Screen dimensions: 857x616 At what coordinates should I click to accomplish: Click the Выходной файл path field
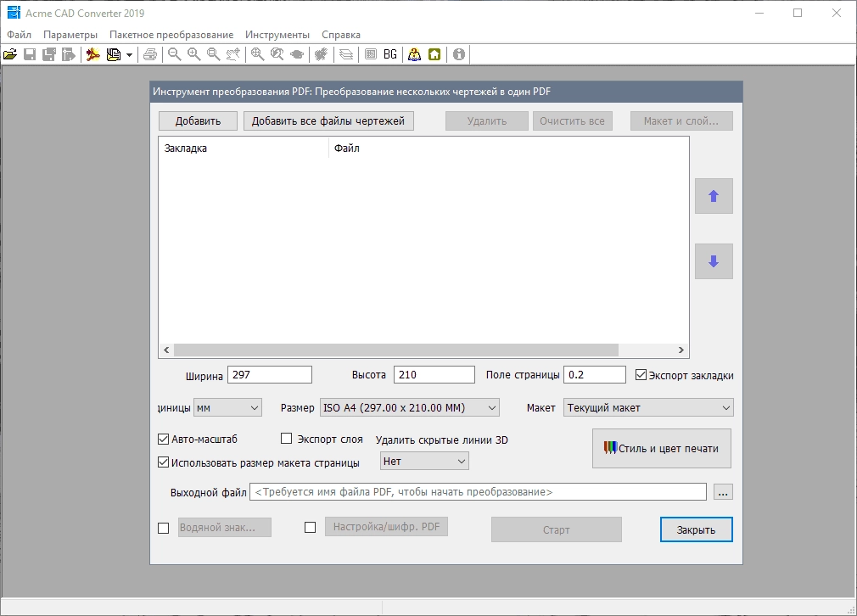click(479, 492)
